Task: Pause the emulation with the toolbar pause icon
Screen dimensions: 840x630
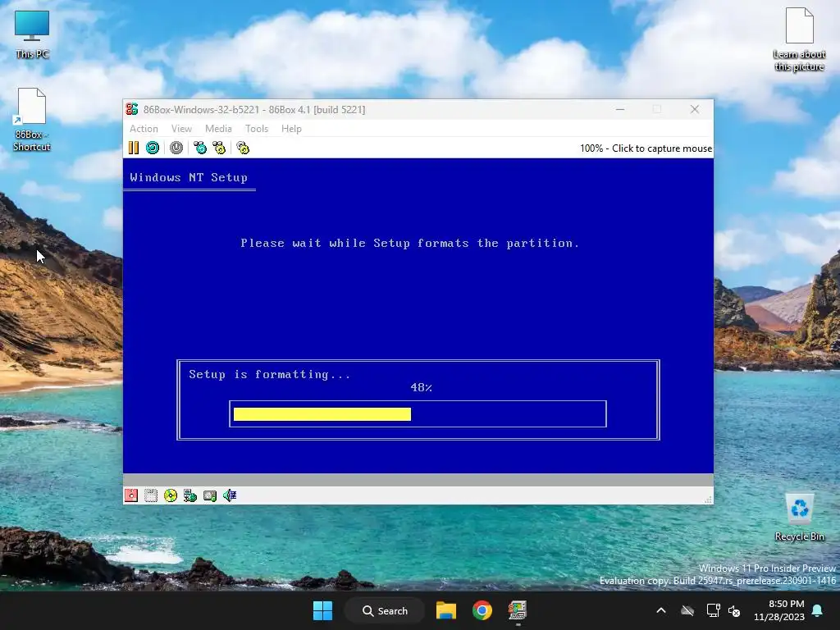Action: point(134,148)
